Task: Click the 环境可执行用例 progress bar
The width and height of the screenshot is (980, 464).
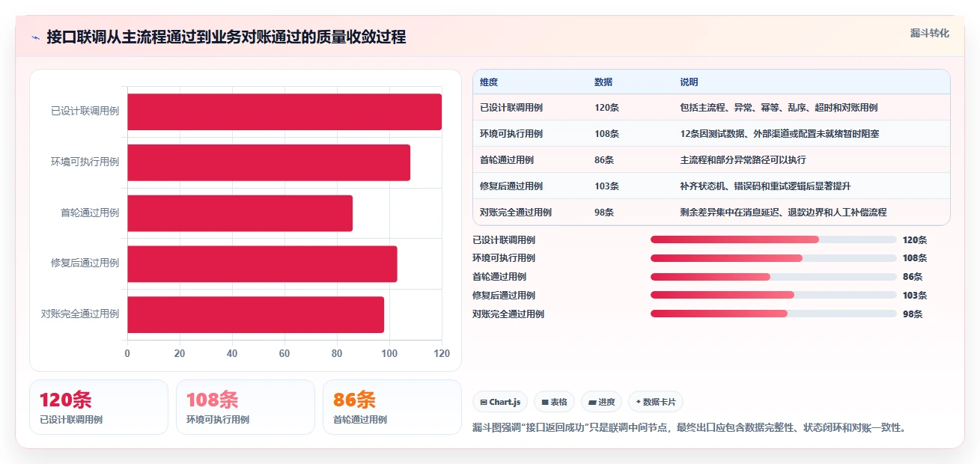Action: click(773, 258)
